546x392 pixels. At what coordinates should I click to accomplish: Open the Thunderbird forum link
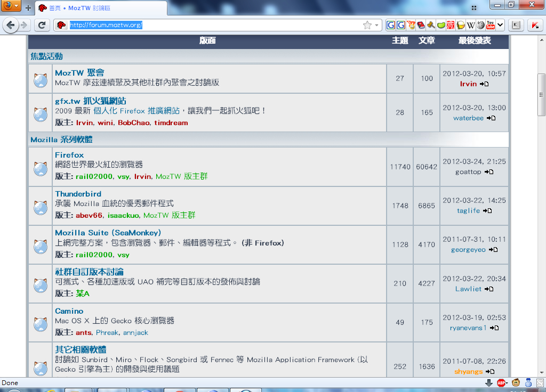coord(78,194)
